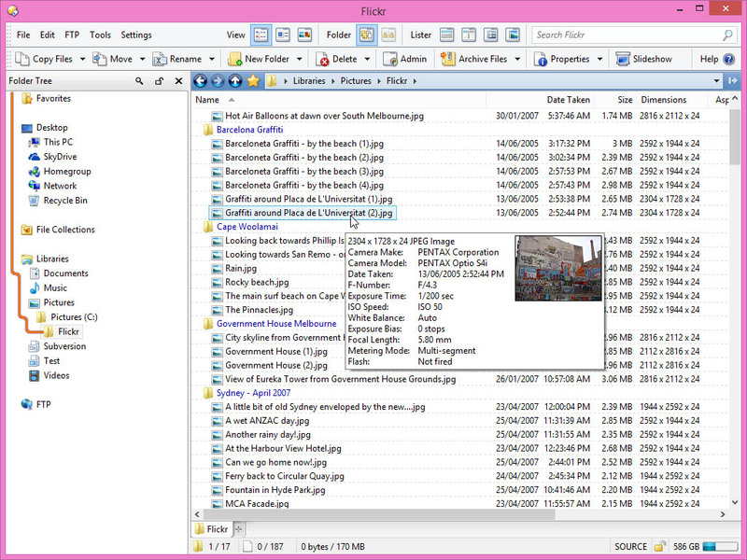Go forward with blue forward arrow
The image size is (747, 560).
tap(218, 81)
